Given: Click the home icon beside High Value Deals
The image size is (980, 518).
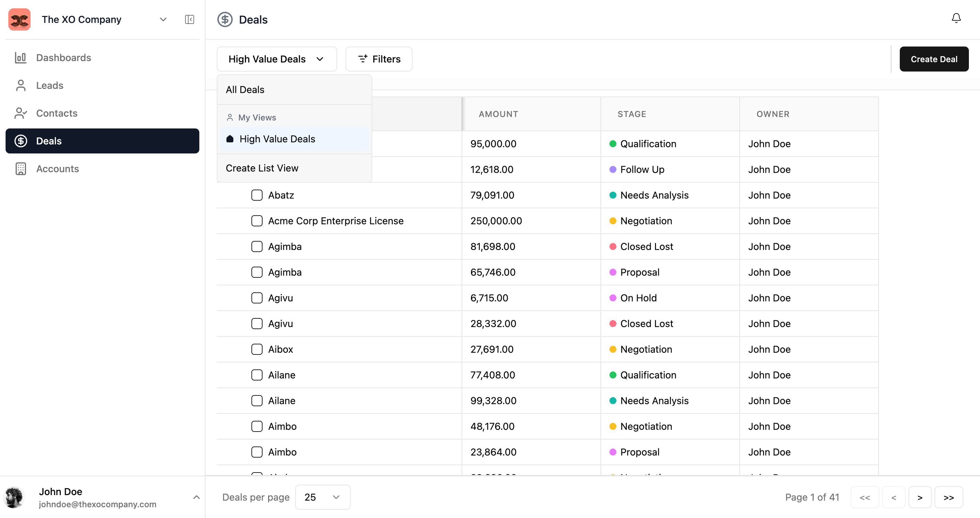Looking at the screenshot, I should 230,139.
